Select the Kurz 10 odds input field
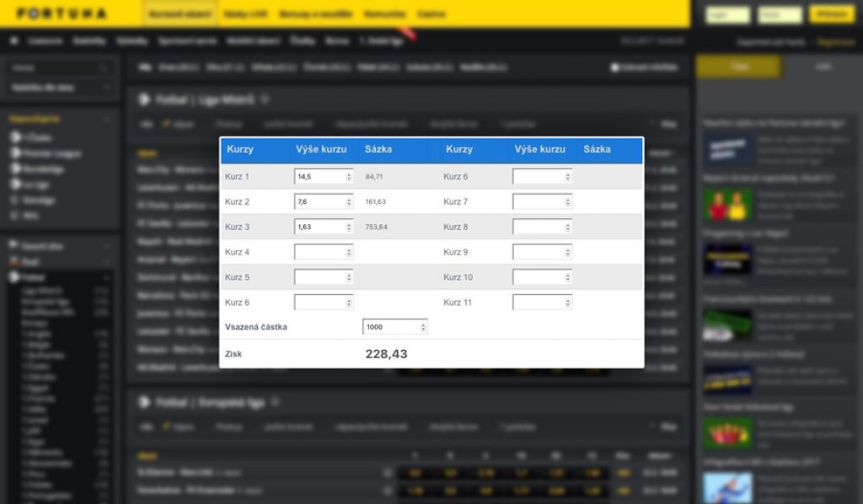Viewport: 863px width, 504px height. point(538,277)
